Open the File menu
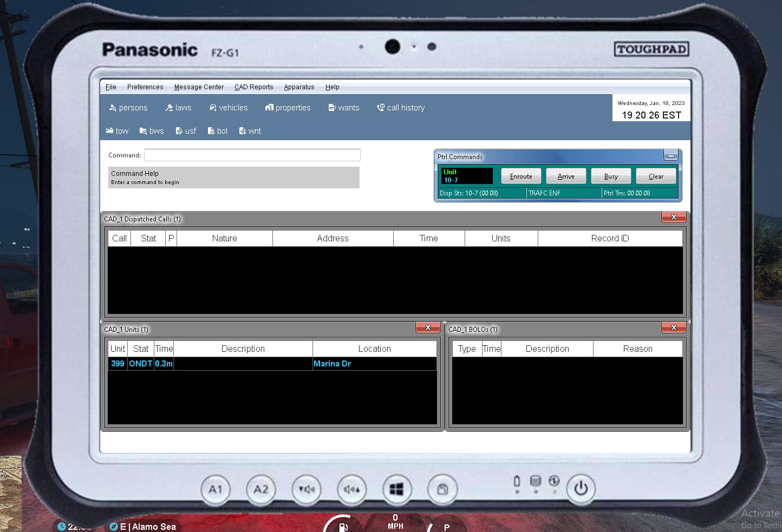This screenshot has width=782, height=532. tap(111, 87)
